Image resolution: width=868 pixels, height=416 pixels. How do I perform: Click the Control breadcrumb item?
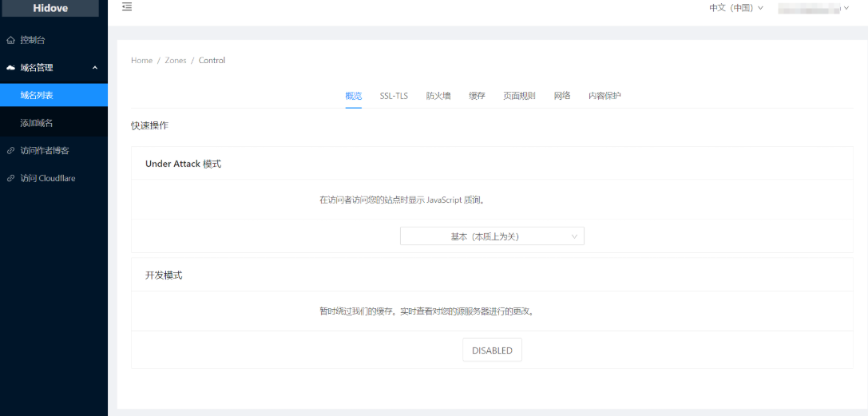click(x=212, y=61)
